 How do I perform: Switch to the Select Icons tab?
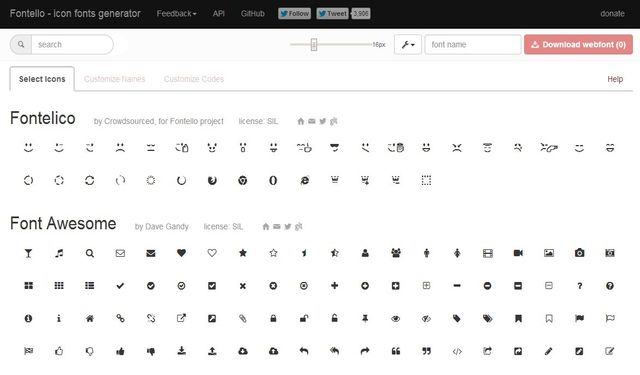42,79
